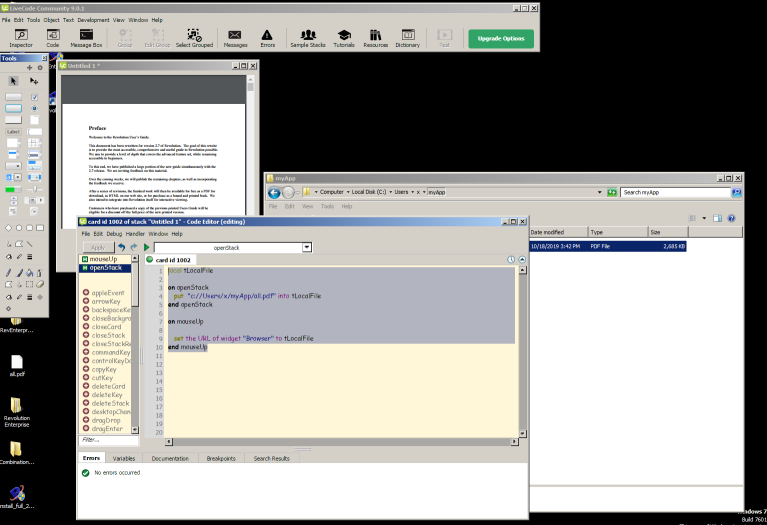
Task: Click the green Upgrade Options button
Action: 501,39
